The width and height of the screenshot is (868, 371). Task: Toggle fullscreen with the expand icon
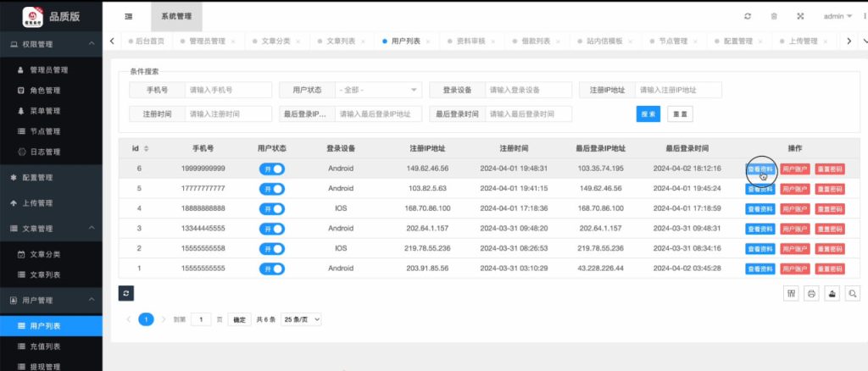pyautogui.click(x=800, y=17)
